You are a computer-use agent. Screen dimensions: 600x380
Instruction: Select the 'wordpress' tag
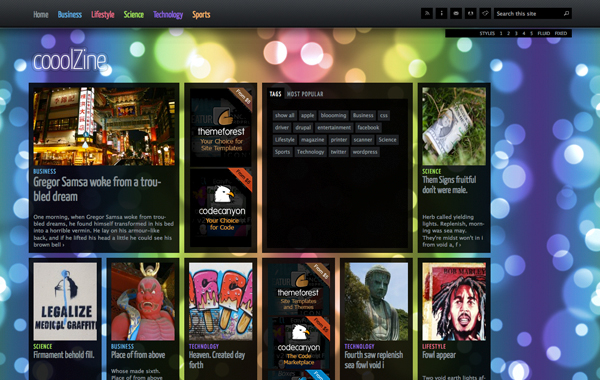[365, 152]
